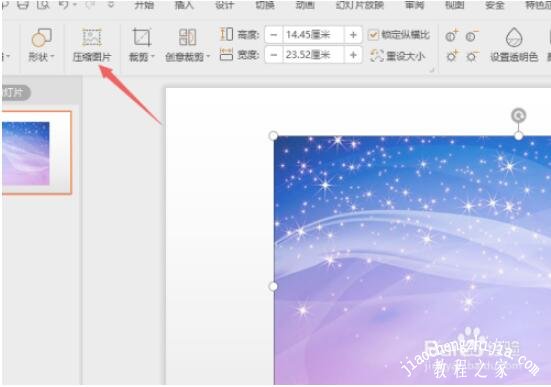Viewport: 551px width, 387px height.
Task: Select the 裁剪 crop tool icon
Action: (142, 37)
